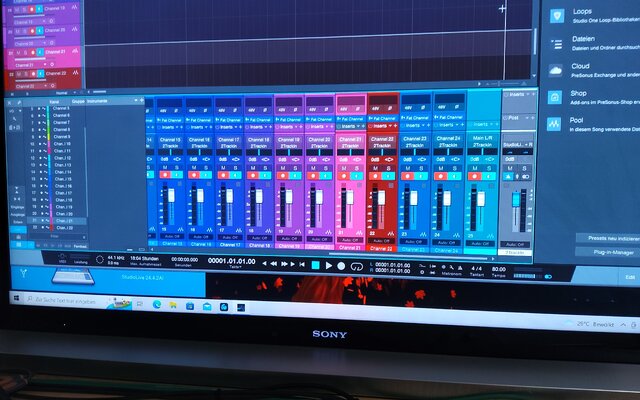Open File Explorer from the taskbar
Image resolution: width=640 pixels, height=400 pixels.
pos(173,305)
